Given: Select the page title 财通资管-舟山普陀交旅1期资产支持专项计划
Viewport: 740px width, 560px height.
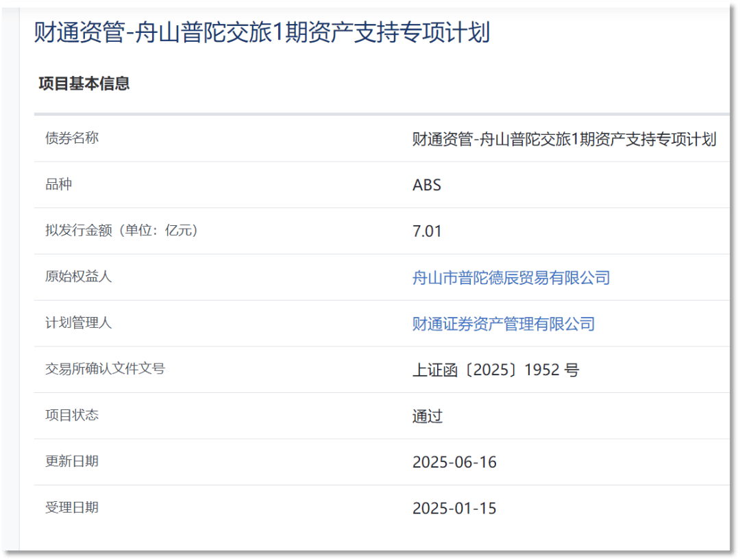Looking at the screenshot, I should point(262,33).
